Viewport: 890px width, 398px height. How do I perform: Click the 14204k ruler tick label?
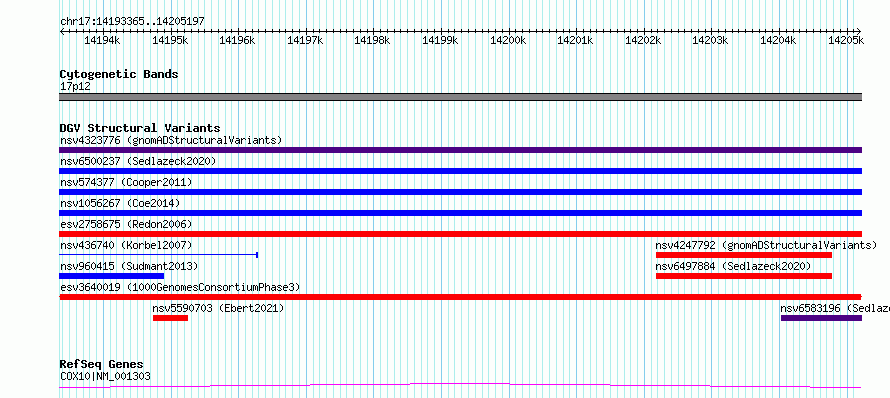pos(778,40)
